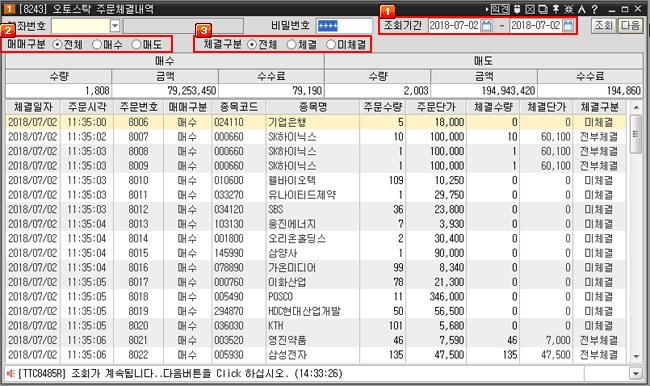Click the snowflake-shaped icon in the title bar

tap(568, 9)
